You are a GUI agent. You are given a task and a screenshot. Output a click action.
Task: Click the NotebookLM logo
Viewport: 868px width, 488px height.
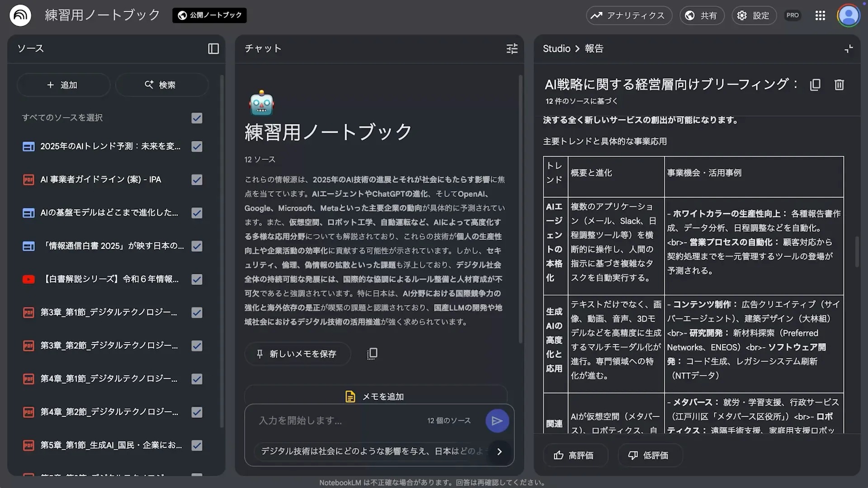(x=20, y=15)
